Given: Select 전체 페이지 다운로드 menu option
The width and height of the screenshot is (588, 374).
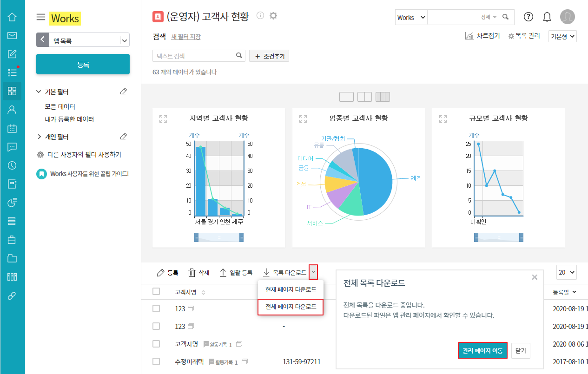Looking at the screenshot, I should coord(291,307).
